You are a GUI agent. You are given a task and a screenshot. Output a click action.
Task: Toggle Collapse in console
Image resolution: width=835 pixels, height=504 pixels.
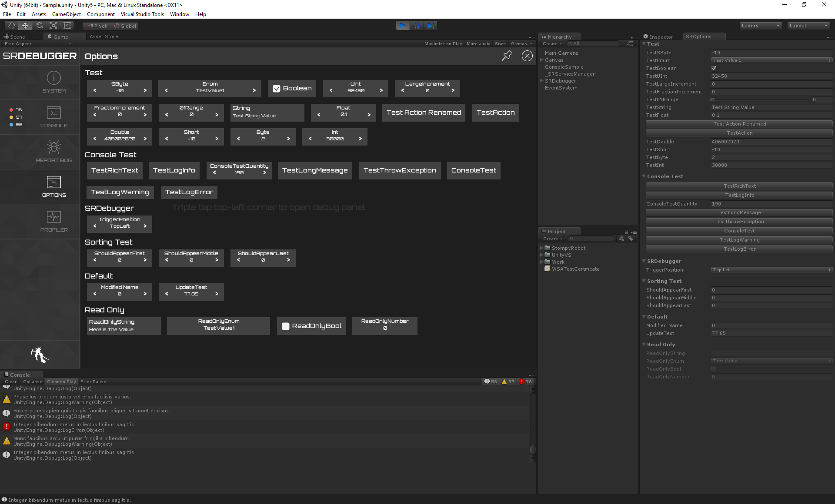click(x=33, y=381)
